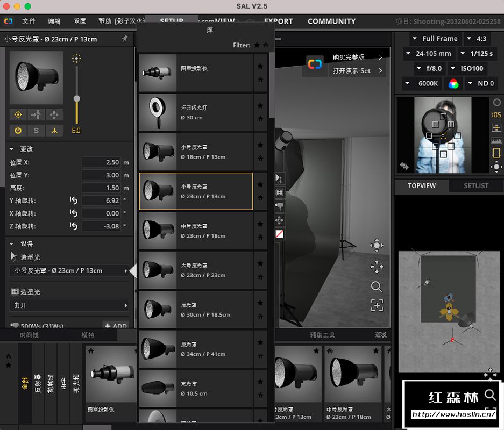Toggle the solo 'S' light button
Image resolution: width=504 pixels, height=430 pixels.
pyautogui.click(x=36, y=130)
